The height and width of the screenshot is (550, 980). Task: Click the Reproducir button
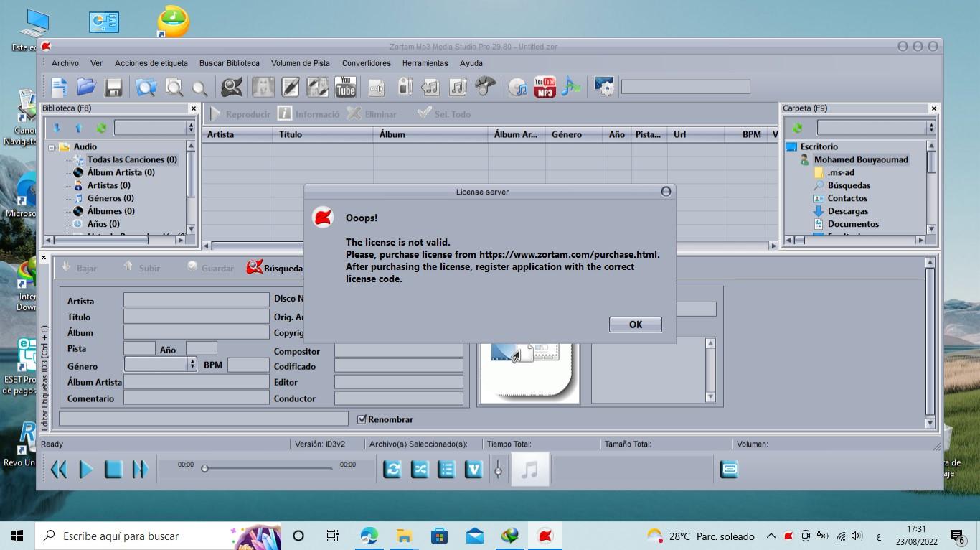[240, 114]
